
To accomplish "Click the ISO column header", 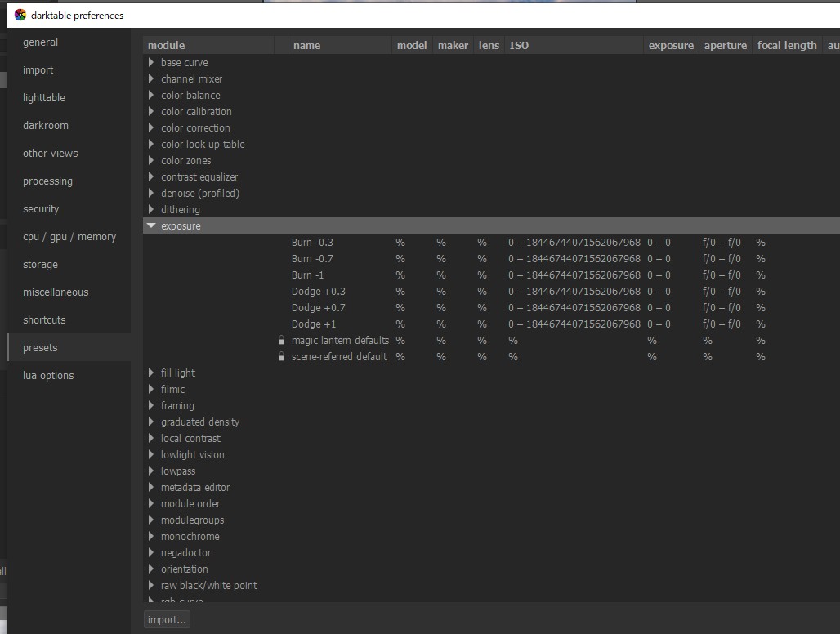I will pos(574,46).
